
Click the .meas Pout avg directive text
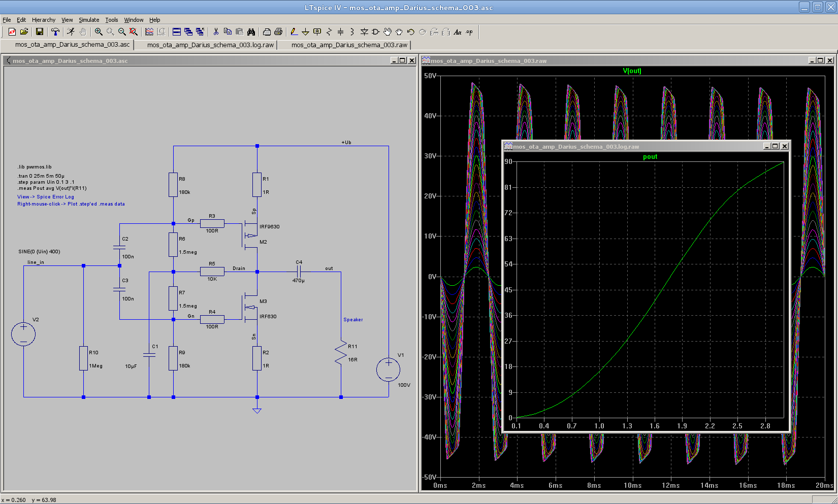click(52, 188)
